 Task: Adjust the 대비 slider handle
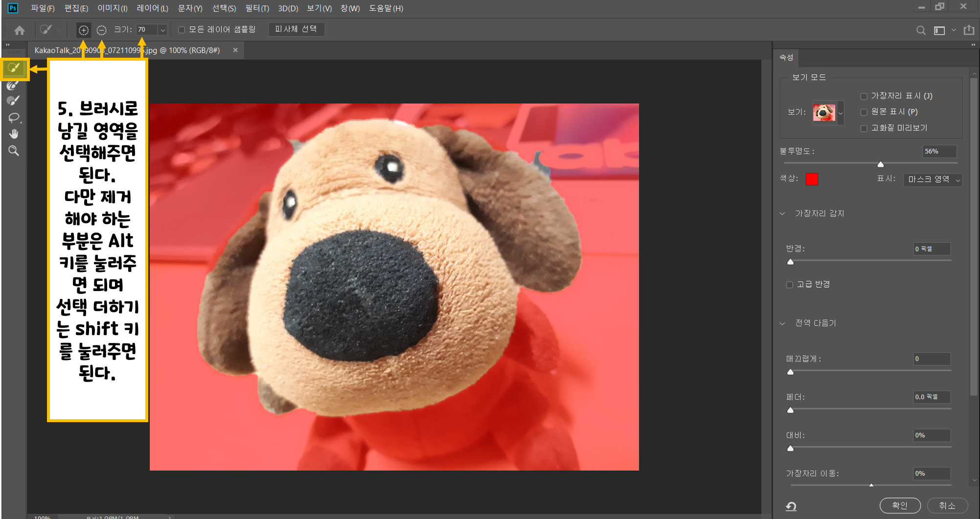click(791, 448)
